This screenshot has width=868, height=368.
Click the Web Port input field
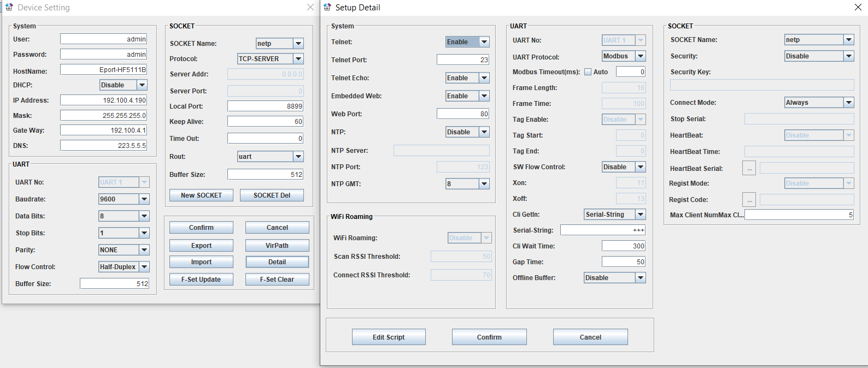pyautogui.click(x=463, y=114)
